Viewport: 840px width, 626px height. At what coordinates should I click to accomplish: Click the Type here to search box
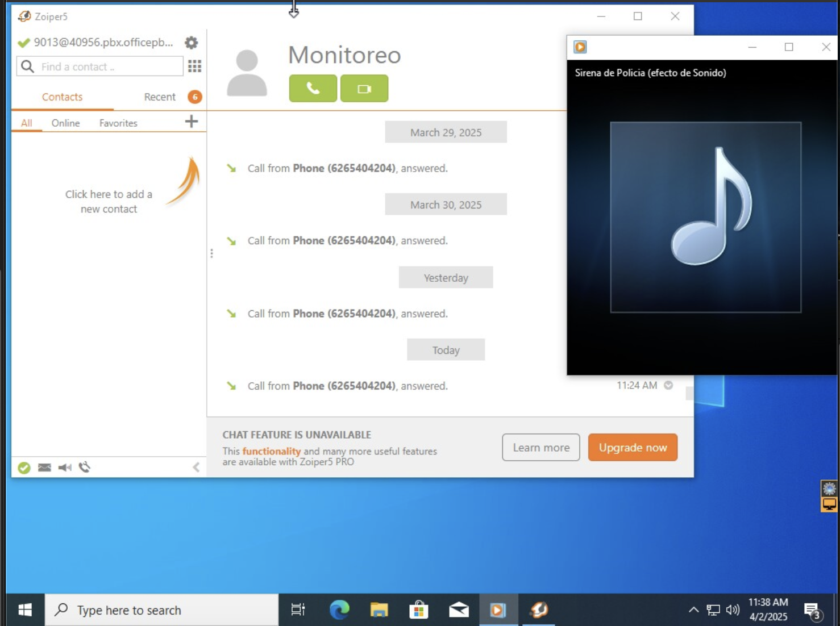[x=161, y=610]
